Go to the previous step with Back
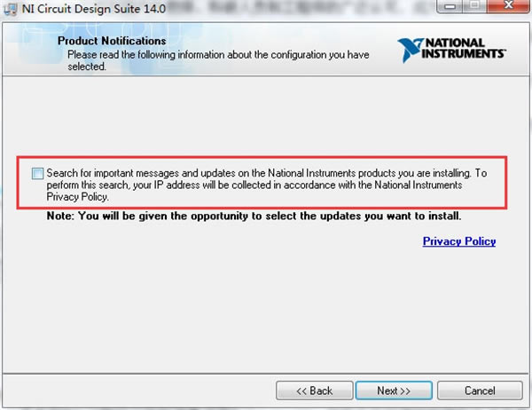532x410 pixels. coord(314,390)
